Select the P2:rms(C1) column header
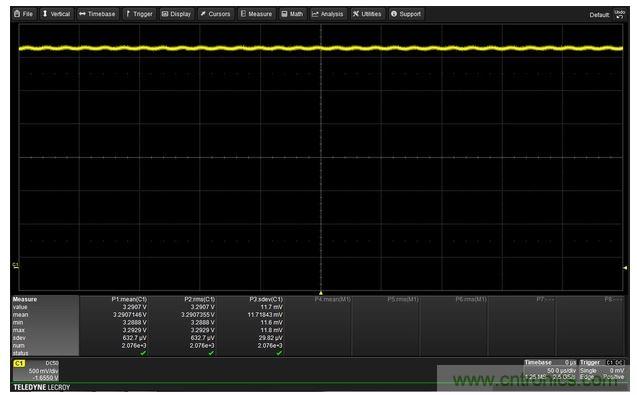The image size is (637, 395). pos(199,299)
